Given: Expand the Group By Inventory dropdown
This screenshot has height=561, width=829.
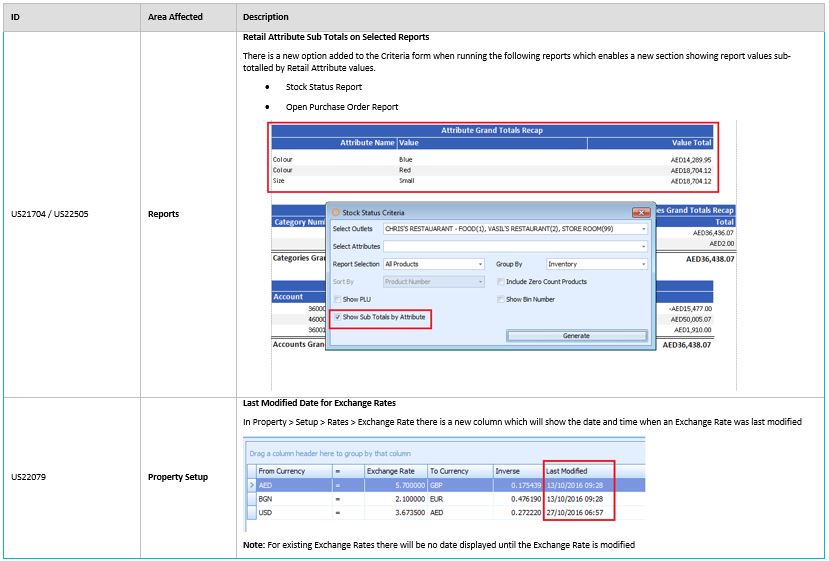Looking at the screenshot, I should point(643,264).
